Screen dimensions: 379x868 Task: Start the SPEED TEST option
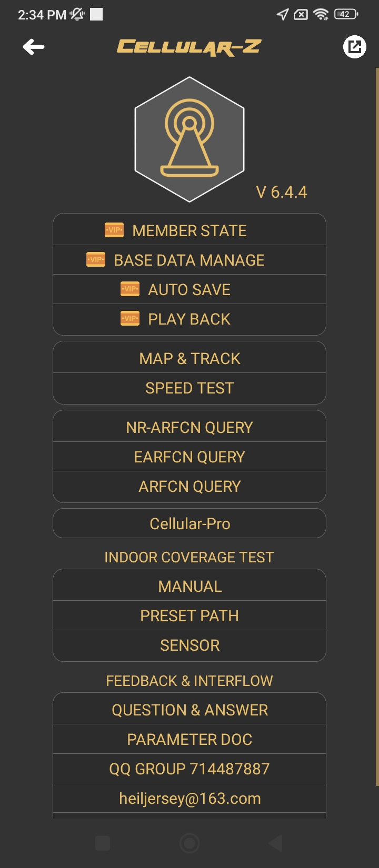tap(189, 388)
